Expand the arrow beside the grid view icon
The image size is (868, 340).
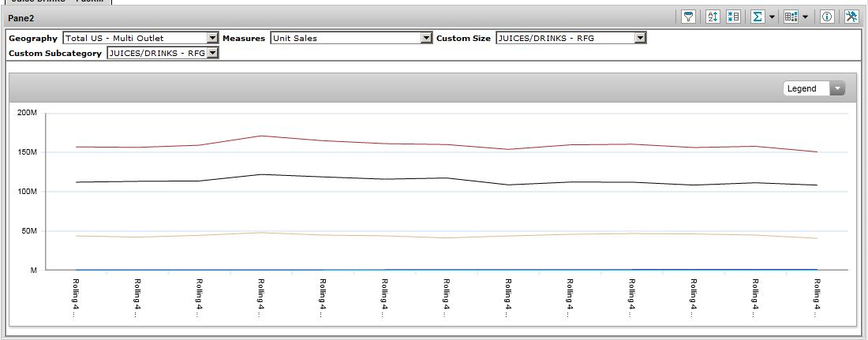point(805,17)
